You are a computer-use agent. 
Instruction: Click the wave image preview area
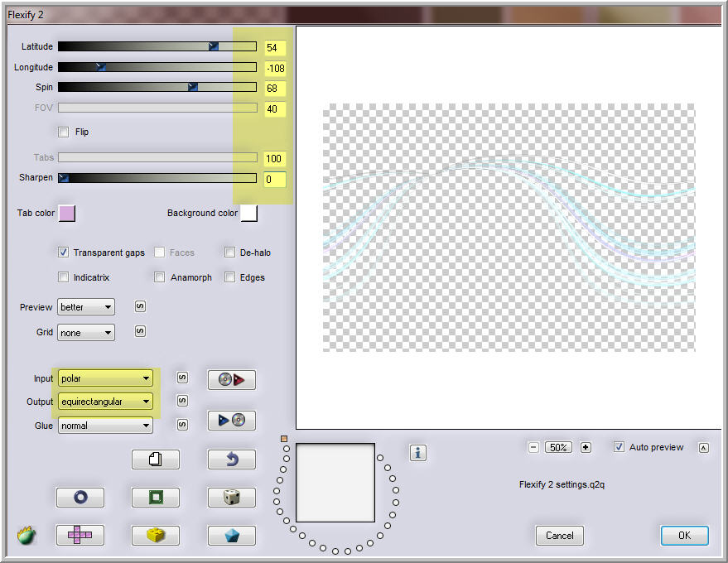tap(509, 228)
